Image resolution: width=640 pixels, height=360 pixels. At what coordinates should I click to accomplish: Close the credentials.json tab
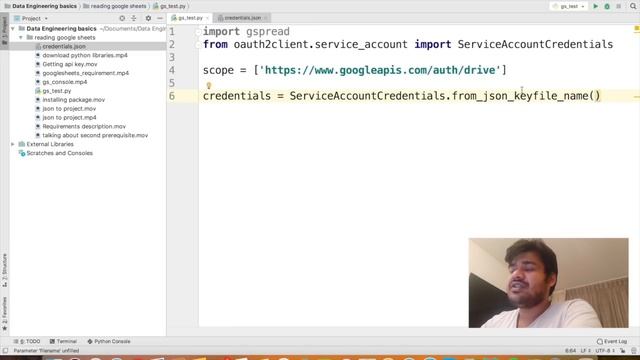click(x=266, y=18)
